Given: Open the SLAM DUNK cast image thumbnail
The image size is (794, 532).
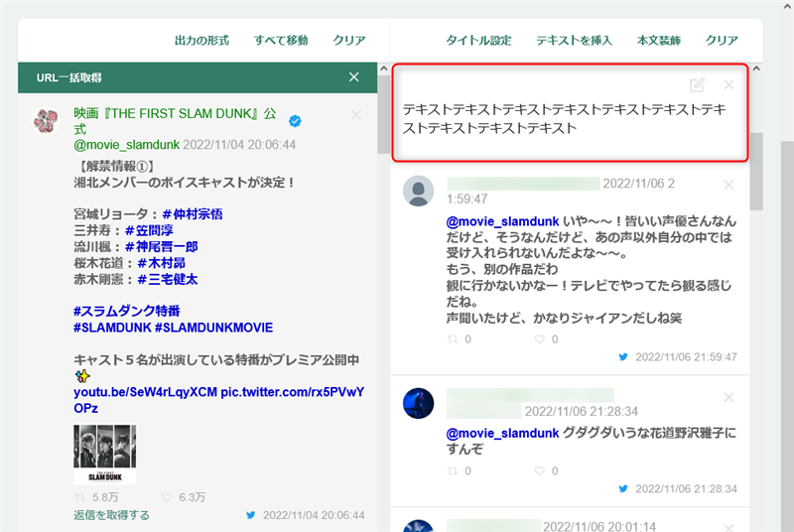Looking at the screenshot, I should 105,455.
